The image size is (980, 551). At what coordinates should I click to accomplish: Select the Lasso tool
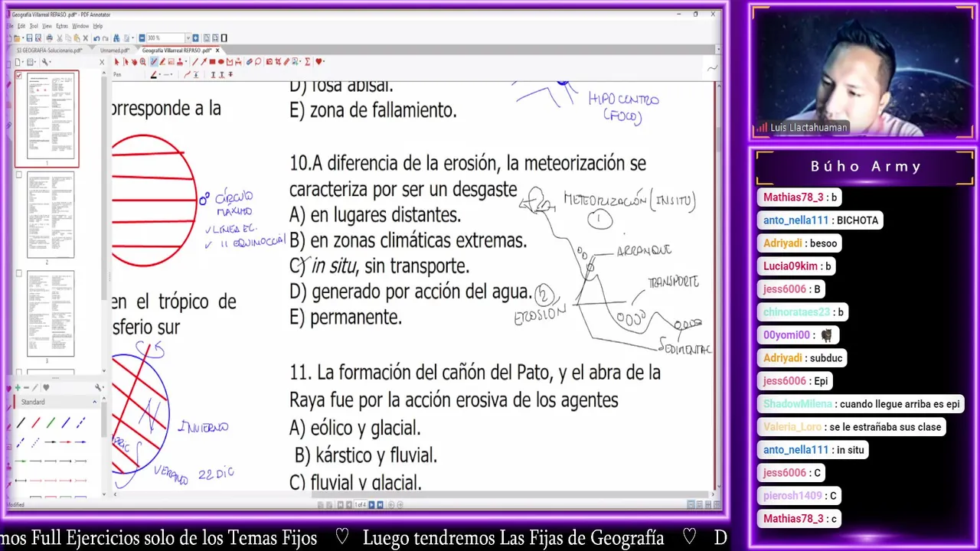[x=258, y=62]
